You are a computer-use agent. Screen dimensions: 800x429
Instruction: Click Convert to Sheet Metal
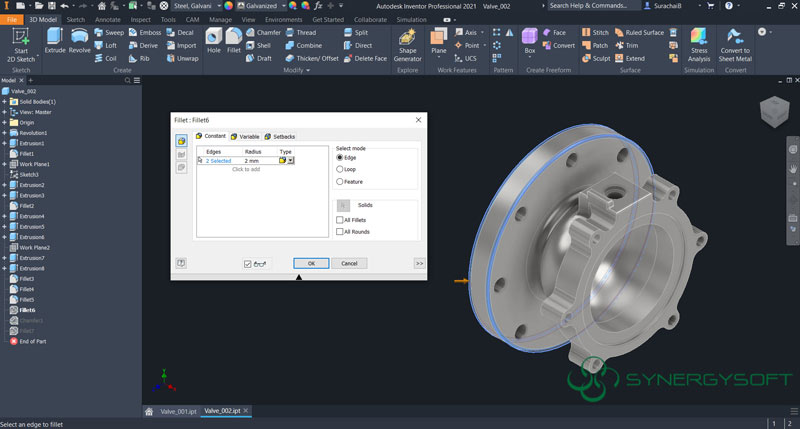(x=735, y=45)
